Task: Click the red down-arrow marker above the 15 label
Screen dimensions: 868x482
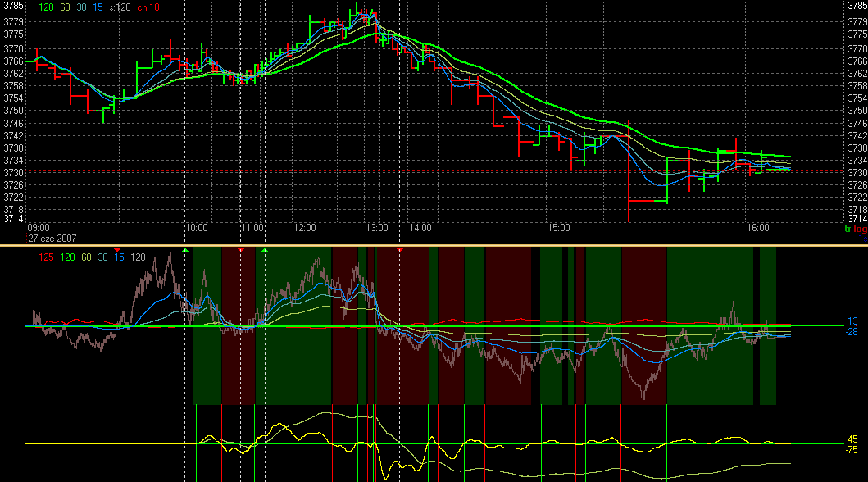Action: [x=117, y=249]
